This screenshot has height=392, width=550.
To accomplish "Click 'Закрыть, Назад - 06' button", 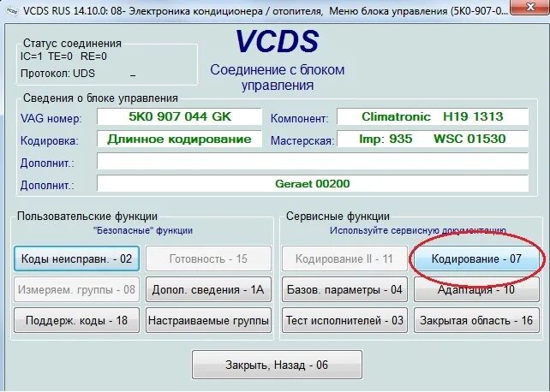I will tap(277, 365).
